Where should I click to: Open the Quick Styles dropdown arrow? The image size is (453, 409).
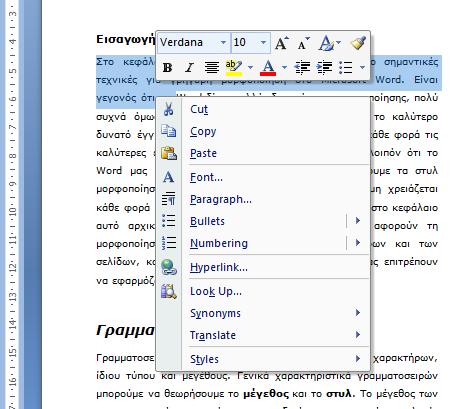pos(339,43)
